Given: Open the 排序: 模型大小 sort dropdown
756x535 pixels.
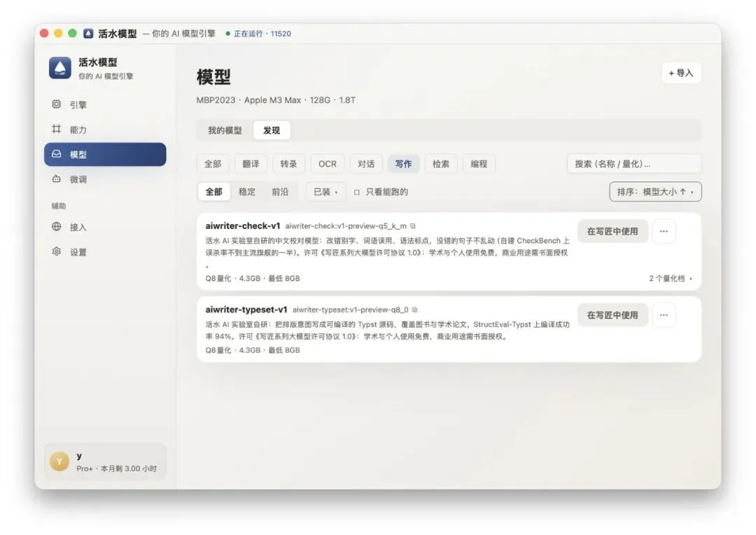Looking at the screenshot, I should [x=655, y=191].
